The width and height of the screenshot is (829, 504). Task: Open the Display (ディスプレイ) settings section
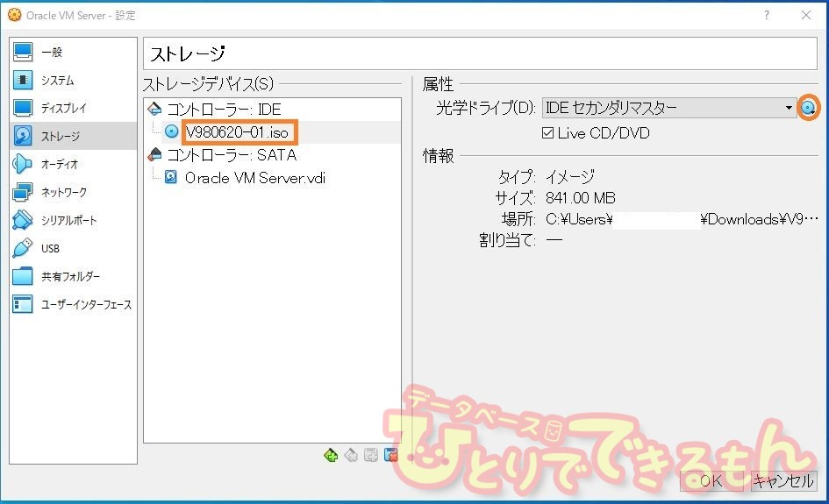(64, 109)
